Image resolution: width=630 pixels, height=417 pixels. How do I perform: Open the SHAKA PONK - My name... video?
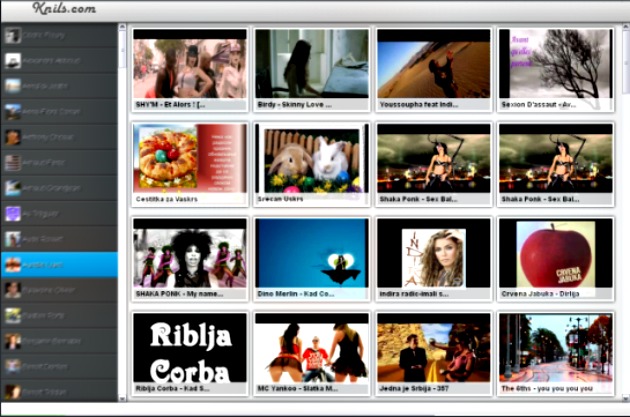(x=190, y=259)
